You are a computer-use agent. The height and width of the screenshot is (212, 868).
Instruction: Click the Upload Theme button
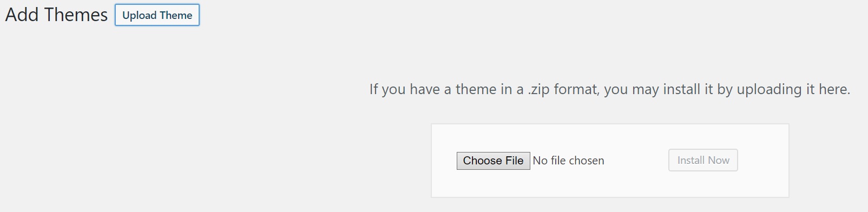click(157, 15)
